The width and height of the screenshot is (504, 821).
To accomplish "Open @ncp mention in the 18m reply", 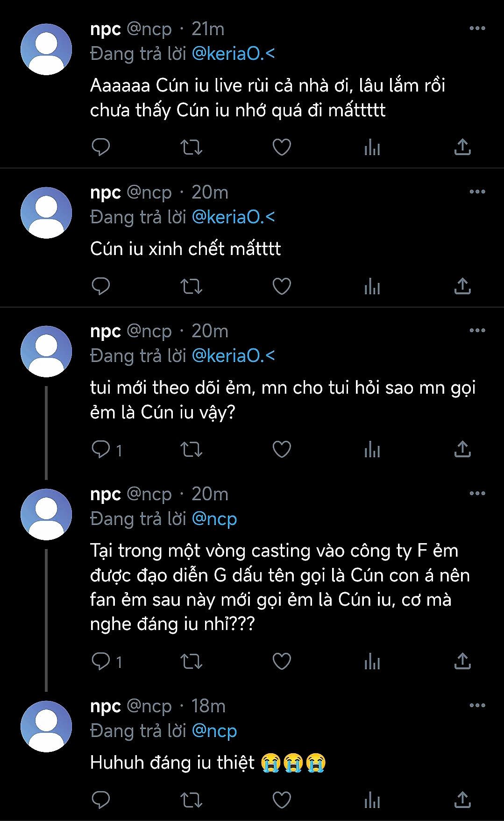I will tap(214, 731).
